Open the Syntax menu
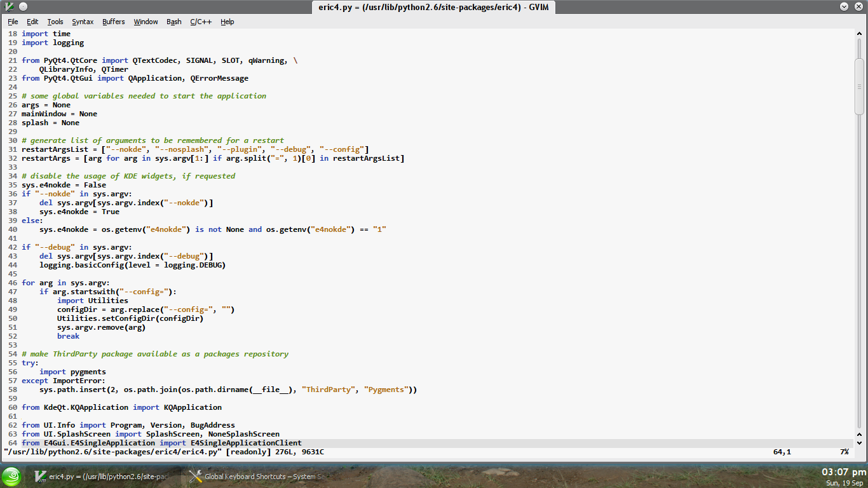Viewport: 868px width, 488px height. tap(83, 22)
